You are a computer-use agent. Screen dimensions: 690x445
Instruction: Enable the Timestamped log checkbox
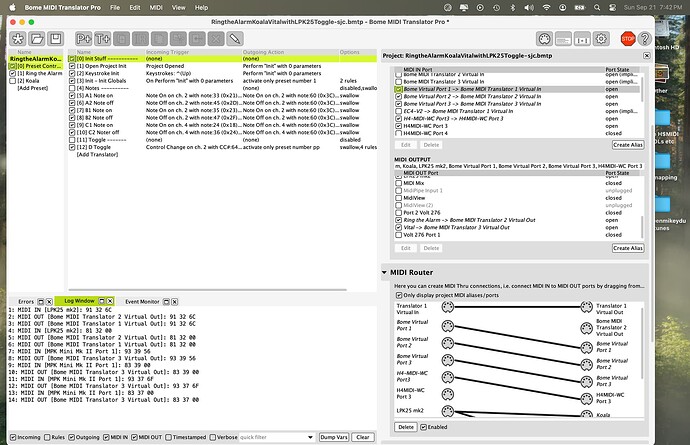[168, 437]
